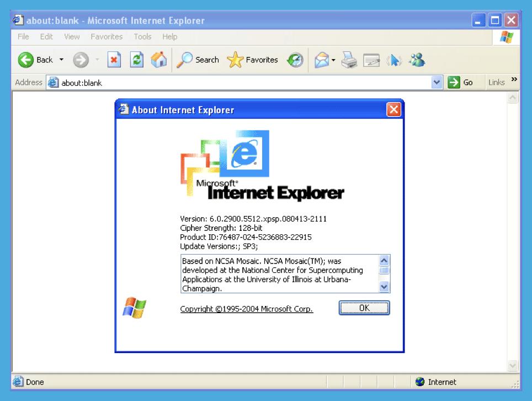Click OK in About dialog

[364, 308]
